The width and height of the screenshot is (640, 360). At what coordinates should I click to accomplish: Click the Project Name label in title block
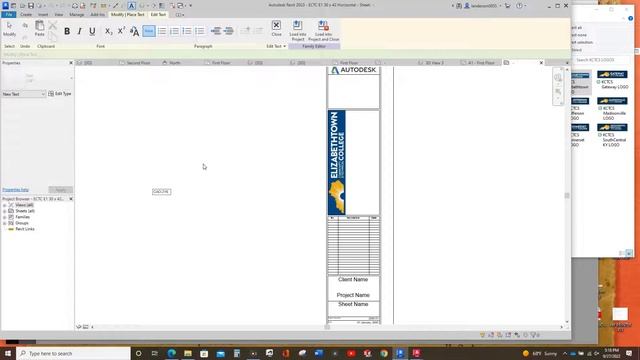353,295
